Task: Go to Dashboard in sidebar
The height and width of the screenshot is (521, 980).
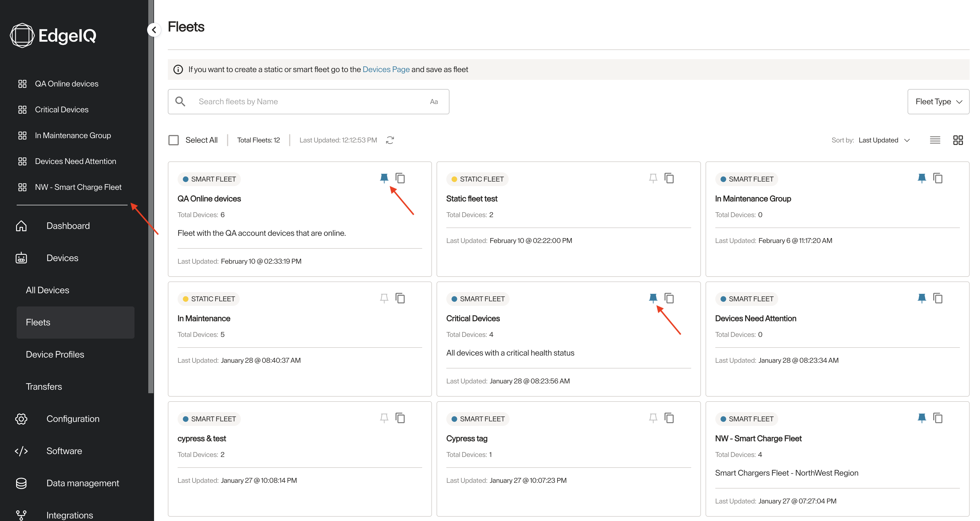Action: 68,226
